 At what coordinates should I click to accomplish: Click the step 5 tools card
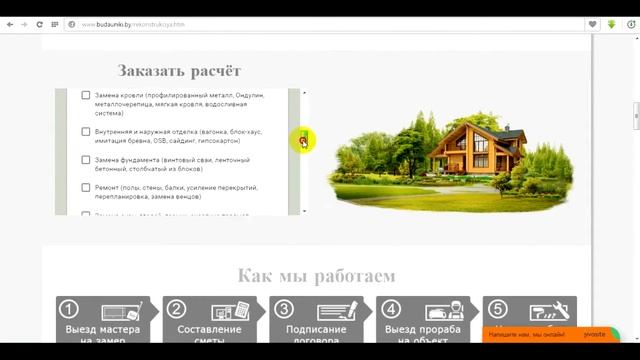pos(530,312)
